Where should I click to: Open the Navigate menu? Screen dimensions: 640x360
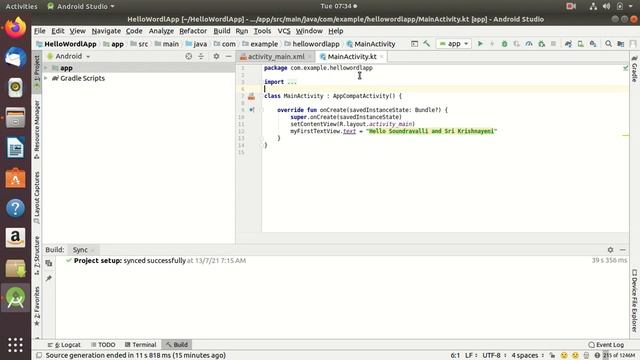tap(106, 31)
